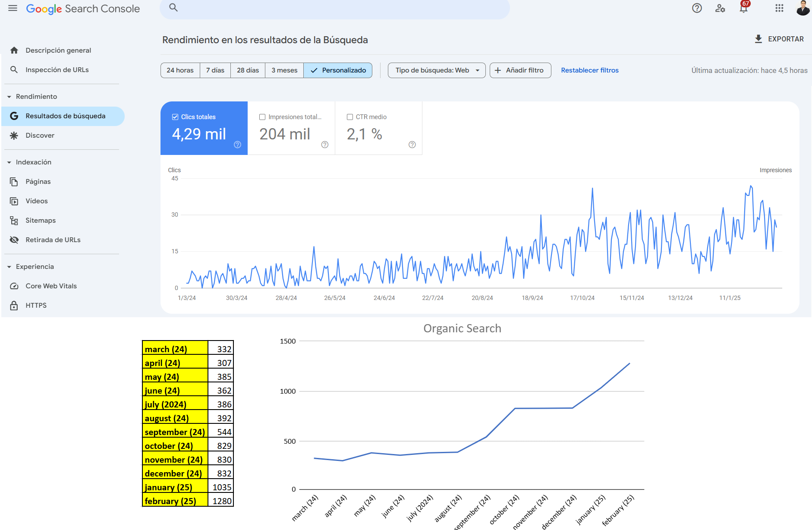Open the Sitemaps page in sidebar
Image resolution: width=812 pixels, height=530 pixels.
pos(41,221)
